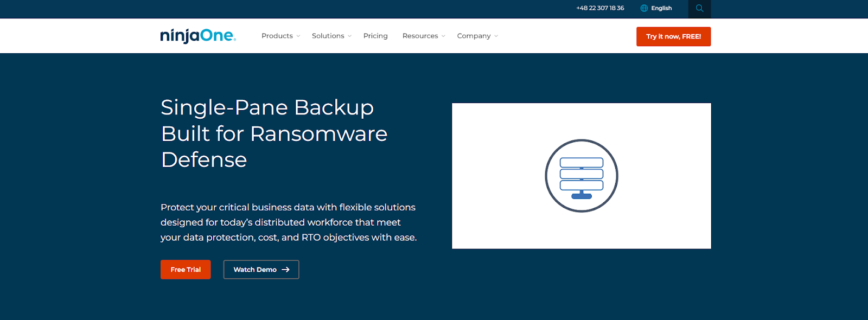Open the search icon in top bar

tap(699, 9)
